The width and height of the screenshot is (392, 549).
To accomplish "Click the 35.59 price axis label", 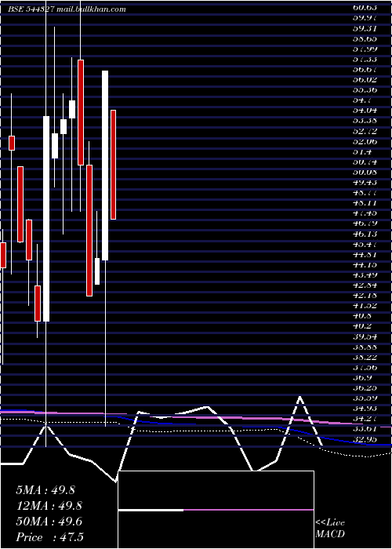I will click(x=365, y=398).
